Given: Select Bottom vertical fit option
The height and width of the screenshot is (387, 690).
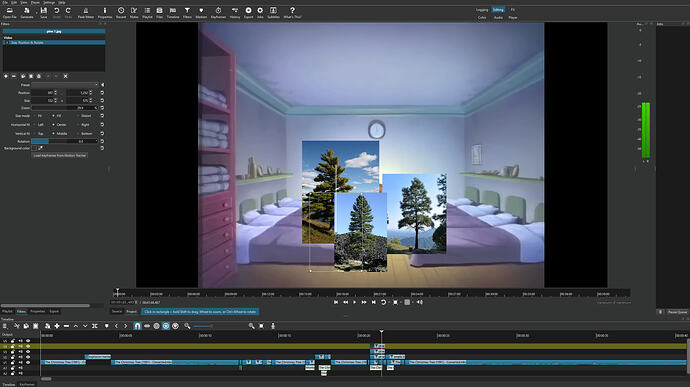Looking at the screenshot, I should tap(84, 133).
